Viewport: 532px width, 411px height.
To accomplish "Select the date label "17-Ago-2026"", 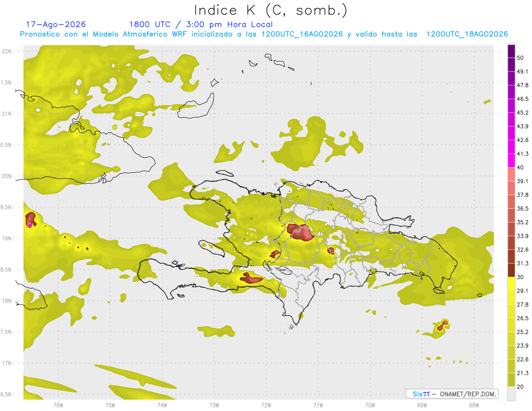I will point(56,24).
